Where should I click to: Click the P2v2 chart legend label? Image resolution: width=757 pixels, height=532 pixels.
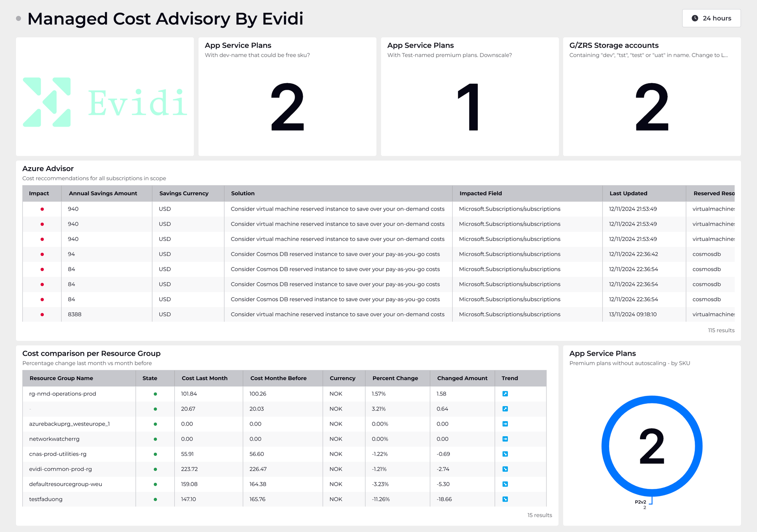coord(640,502)
